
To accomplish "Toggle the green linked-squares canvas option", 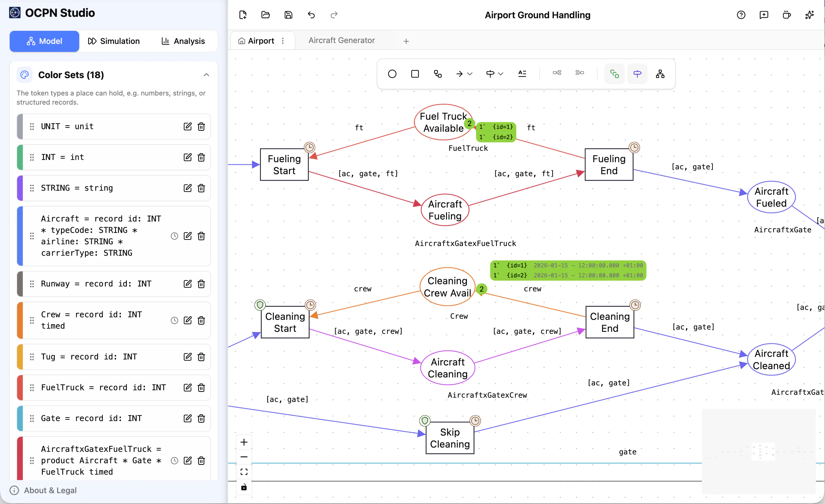I will [x=614, y=74].
